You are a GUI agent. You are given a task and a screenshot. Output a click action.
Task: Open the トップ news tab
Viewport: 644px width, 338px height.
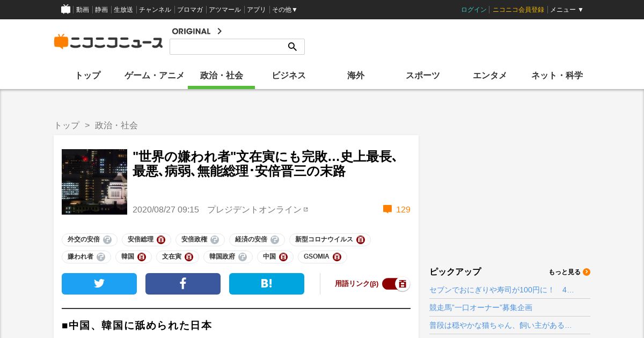tap(87, 76)
